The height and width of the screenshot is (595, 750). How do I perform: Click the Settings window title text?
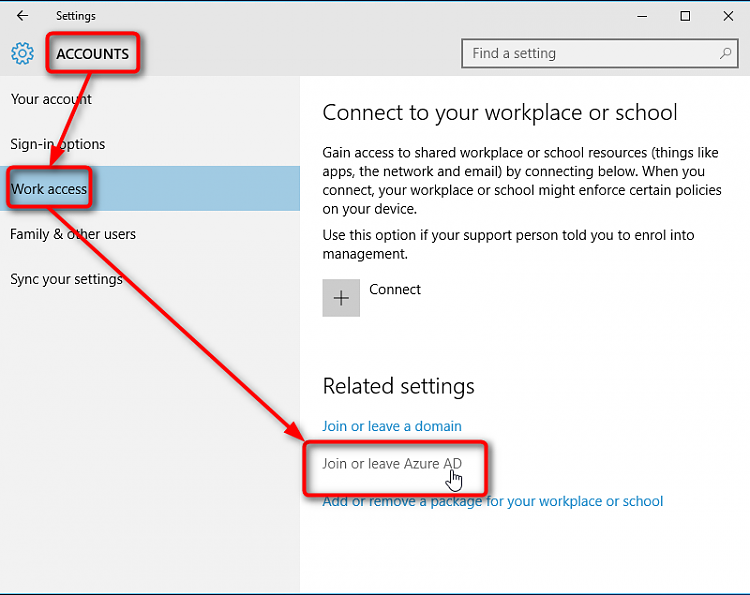click(x=76, y=16)
